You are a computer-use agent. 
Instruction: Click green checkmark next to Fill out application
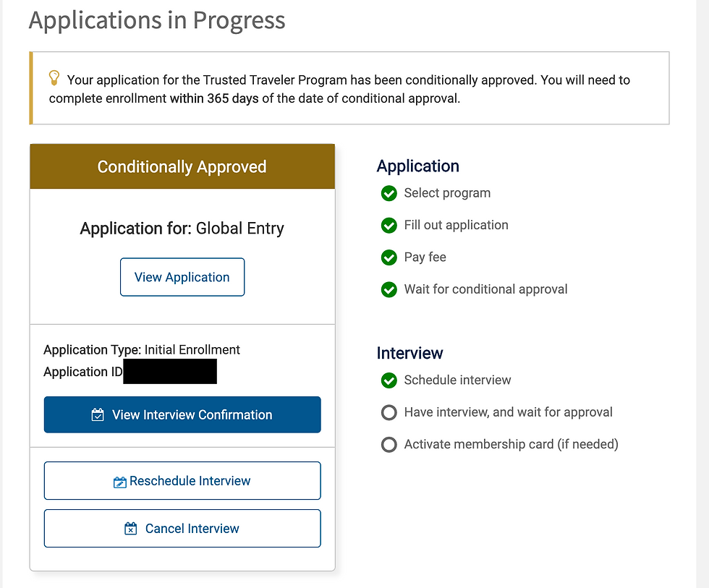(389, 225)
